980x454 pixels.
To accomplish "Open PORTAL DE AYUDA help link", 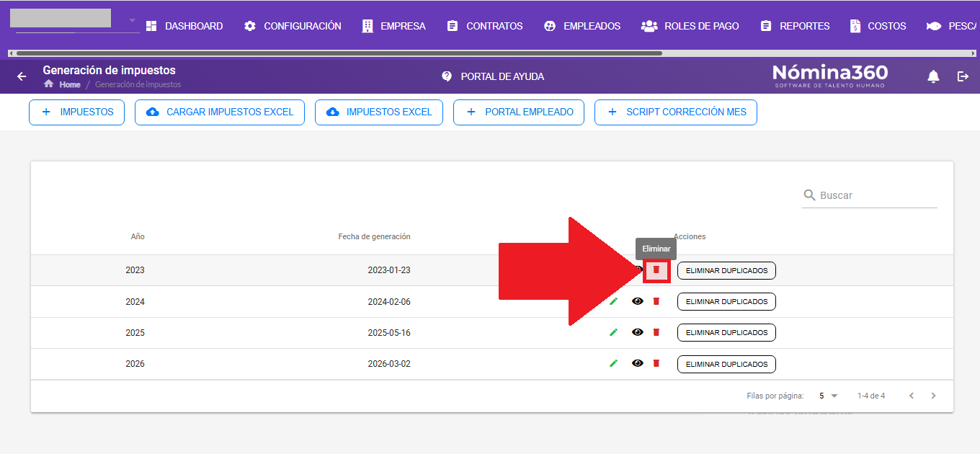I will pos(493,76).
